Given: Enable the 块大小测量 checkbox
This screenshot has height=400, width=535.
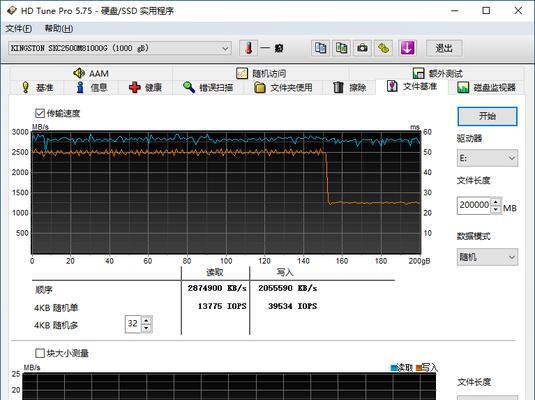Looking at the screenshot, I should [x=40, y=353].
